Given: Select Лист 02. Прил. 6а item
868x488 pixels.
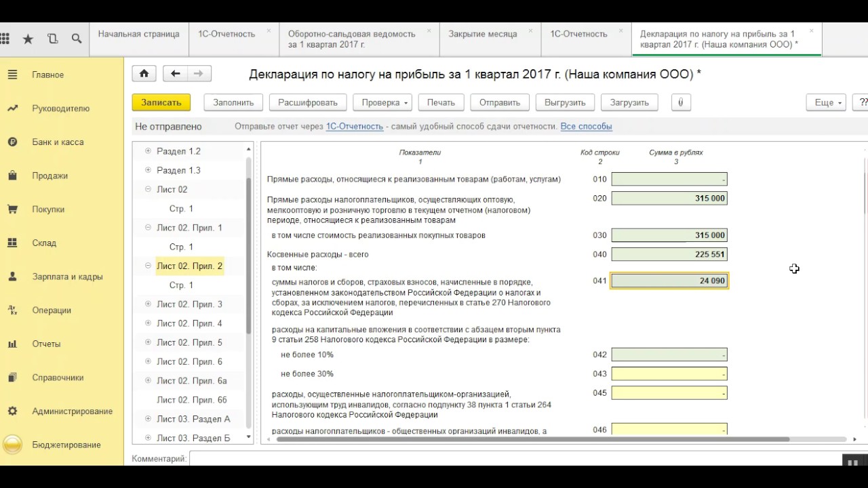Looking at the screenshot, I should pyautogui.click(x=192, y=381).
